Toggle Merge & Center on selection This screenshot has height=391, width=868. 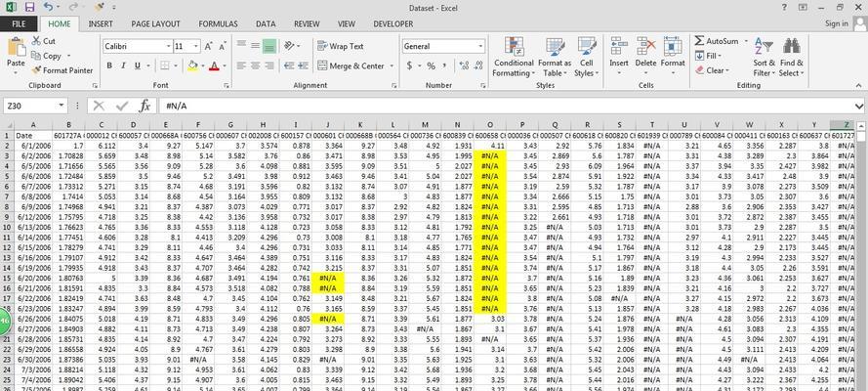click(x=351, y=65)
